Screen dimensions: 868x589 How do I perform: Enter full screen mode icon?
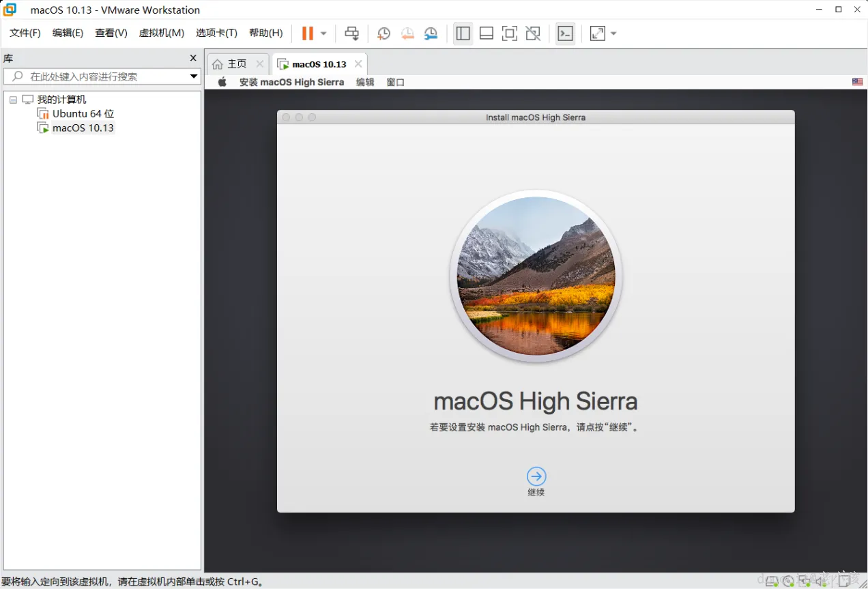[510, 33]
